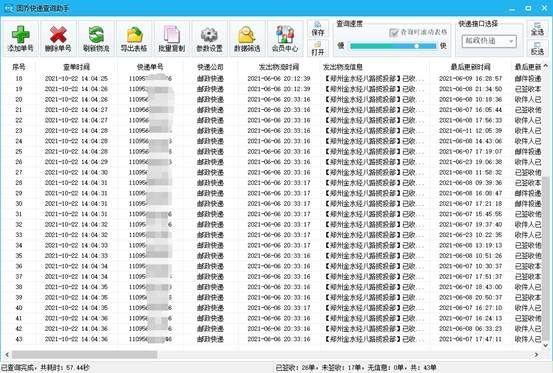This screenshot has height=373, width=553.
Task: Click the red X 删除单号 icon
Action: pyautogui.click(x=58, y=38)
